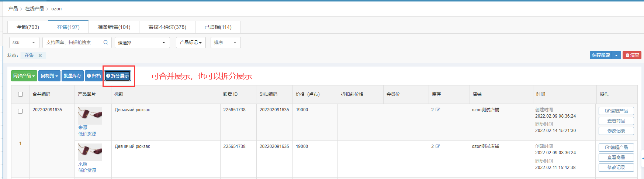
Task: Click the stock edit icon in second row
Action: pyautogui.click(x=438, y=146)
